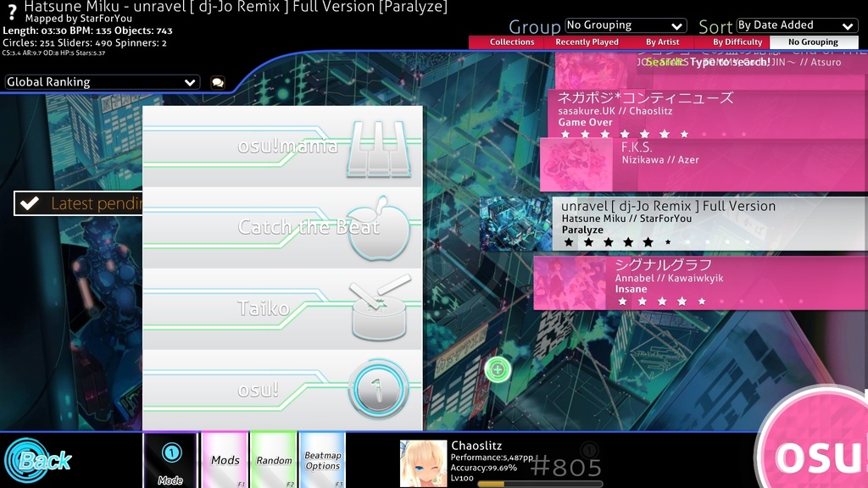Click the Chaoslitz username in the profile panel
This screenshot has width=868, height=488.
[476, 446]
